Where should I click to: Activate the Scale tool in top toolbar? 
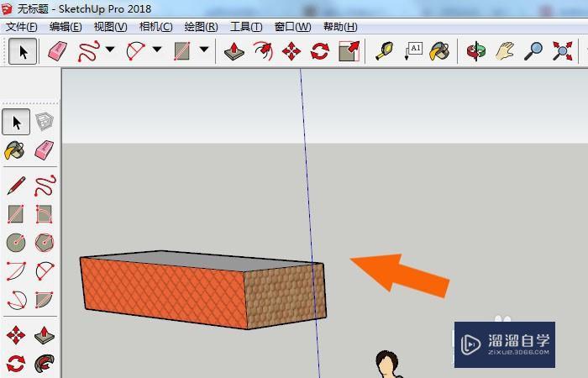[349, 51]
